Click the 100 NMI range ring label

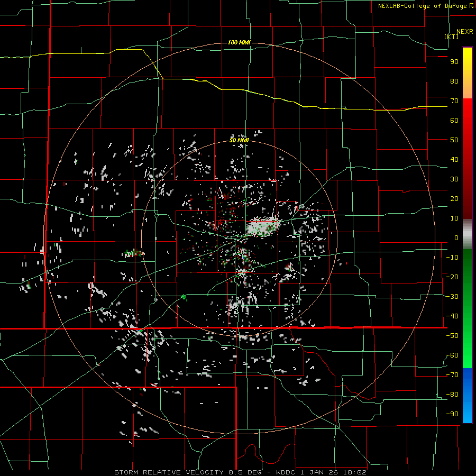(x=239, y=42)
